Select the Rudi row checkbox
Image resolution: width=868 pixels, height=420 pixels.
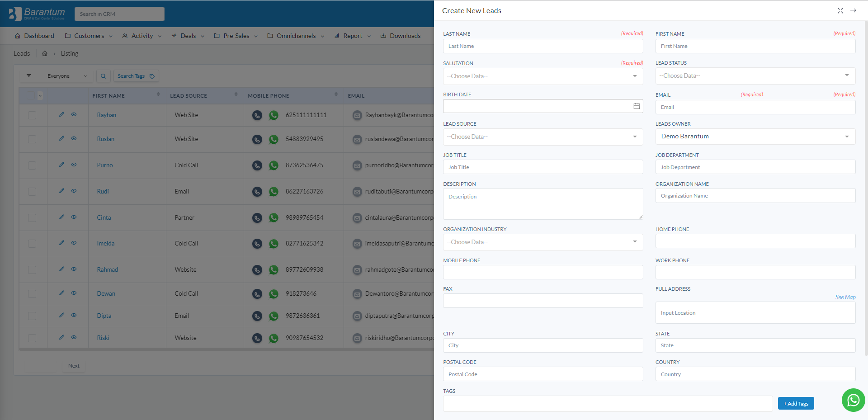32,192
